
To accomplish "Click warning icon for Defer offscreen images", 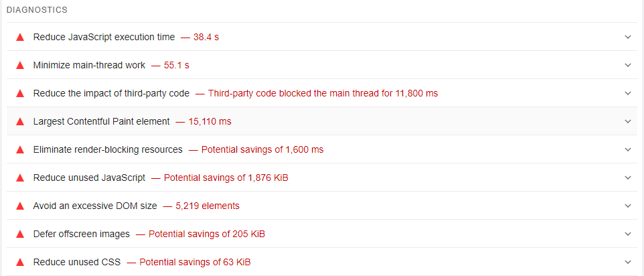I will pyautogui.click(x=20, y=234).
